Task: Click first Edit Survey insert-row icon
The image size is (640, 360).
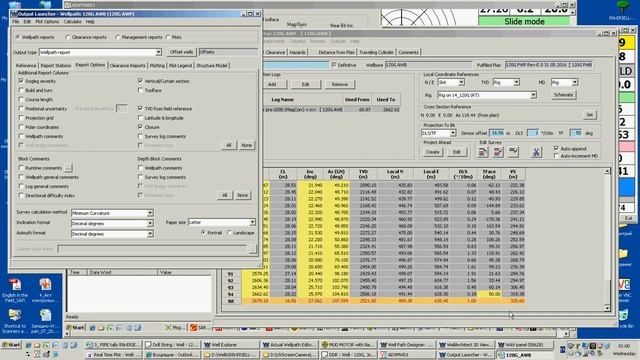Action: coord(483,152)
